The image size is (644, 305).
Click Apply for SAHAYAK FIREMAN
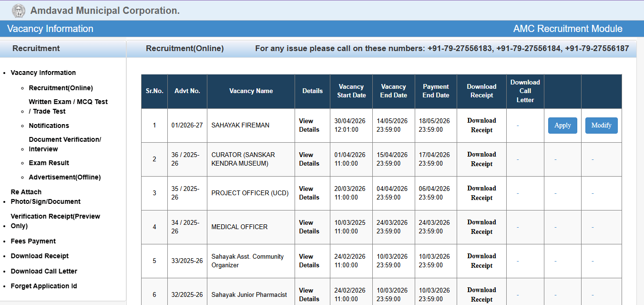pos(562,126)
